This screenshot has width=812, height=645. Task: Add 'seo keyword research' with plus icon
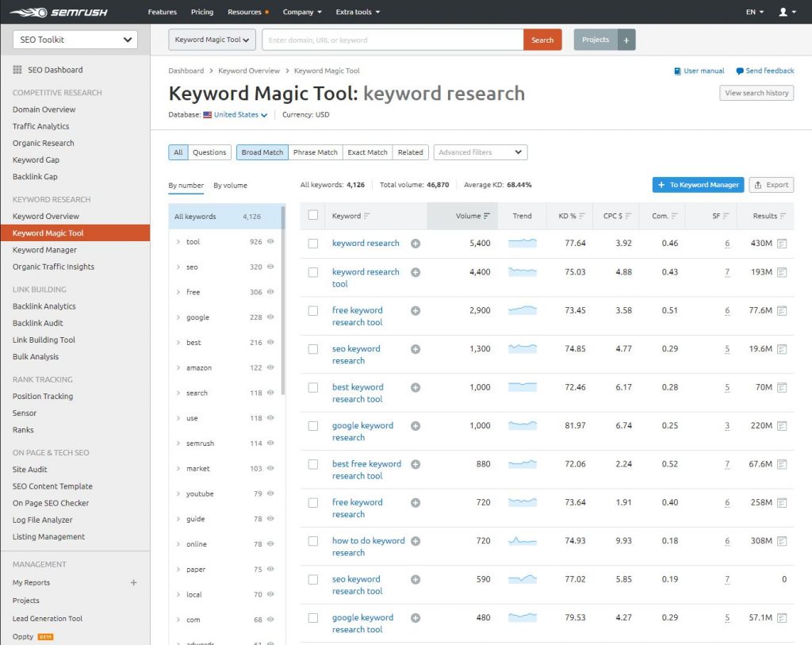pos(416,349)
